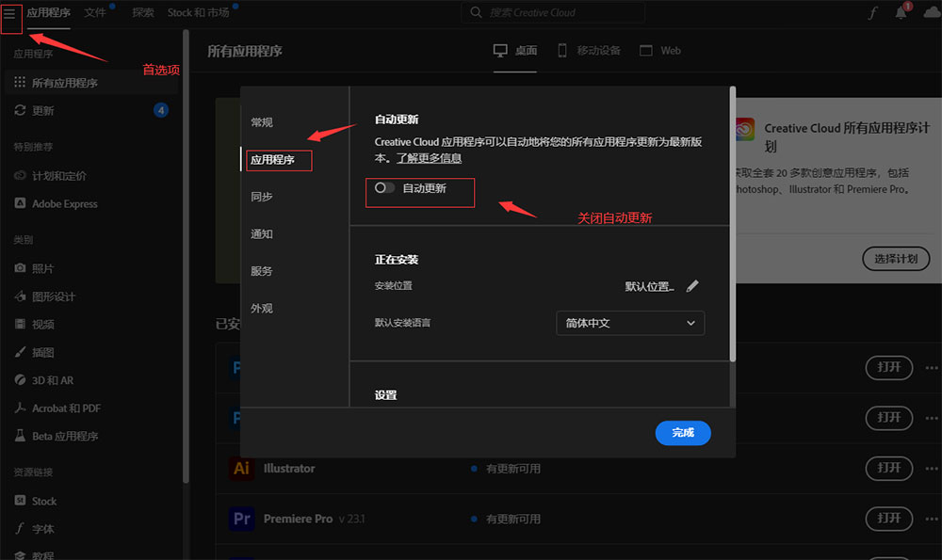Disable the 自动更新 toggle switch
Screen dimensions: 942x560
pos(383,187)
